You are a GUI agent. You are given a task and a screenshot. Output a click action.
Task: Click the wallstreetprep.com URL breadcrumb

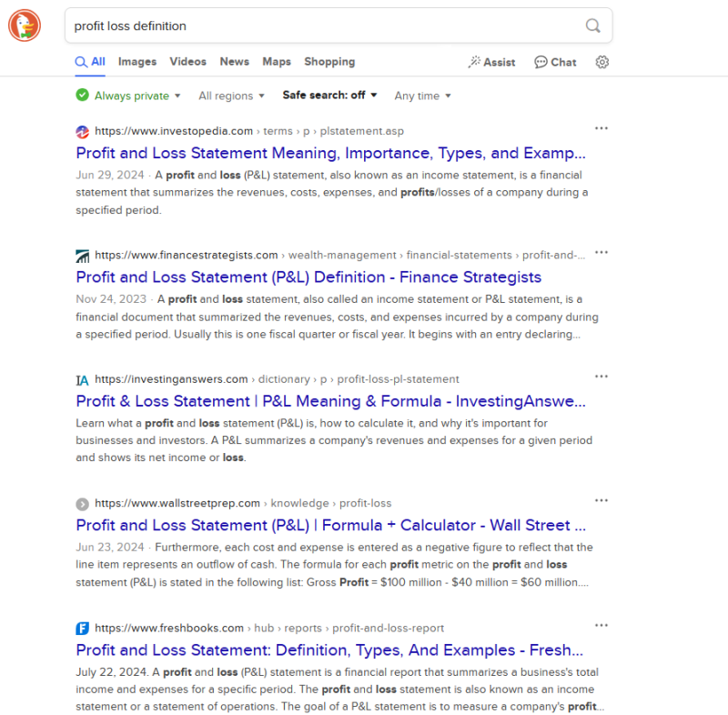click(x=243, y=503)
